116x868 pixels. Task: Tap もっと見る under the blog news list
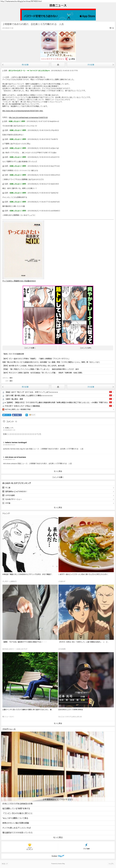pyautogui.click(x=58, y=837)
